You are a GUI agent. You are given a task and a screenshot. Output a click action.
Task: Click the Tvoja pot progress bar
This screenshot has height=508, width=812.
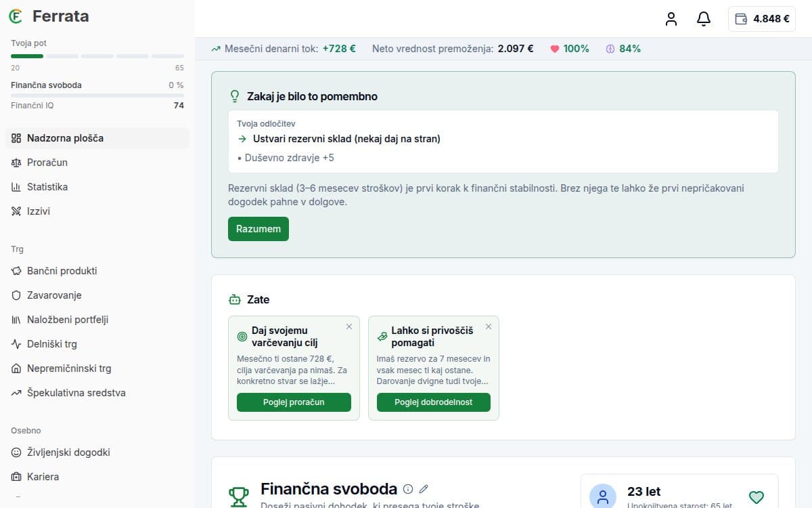[97, 56]
